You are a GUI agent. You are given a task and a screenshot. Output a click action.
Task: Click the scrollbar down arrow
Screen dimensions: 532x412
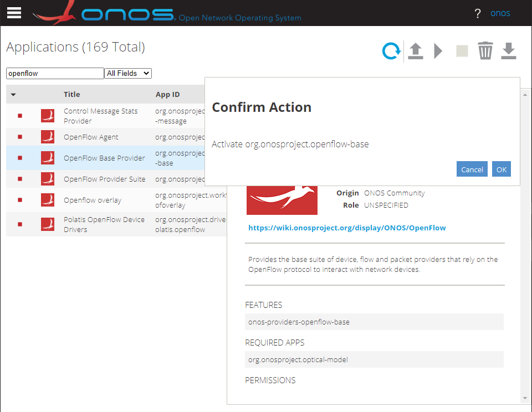525,399
